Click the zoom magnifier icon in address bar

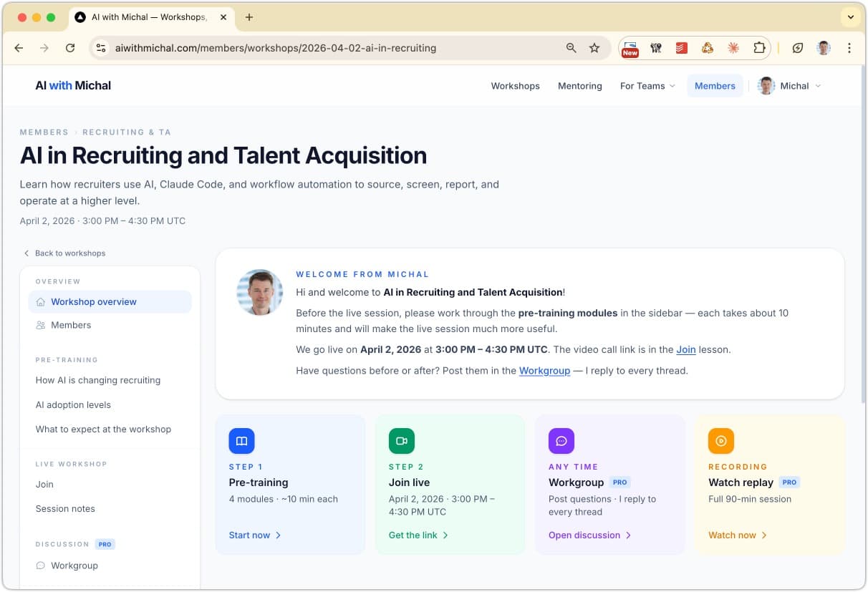(571, 48)
